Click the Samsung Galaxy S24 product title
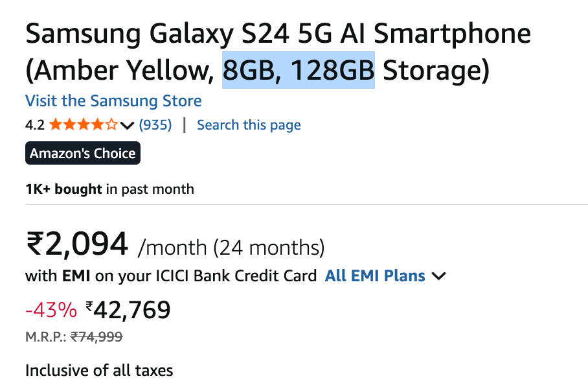The image size is (588, 385). pos(278,34)
